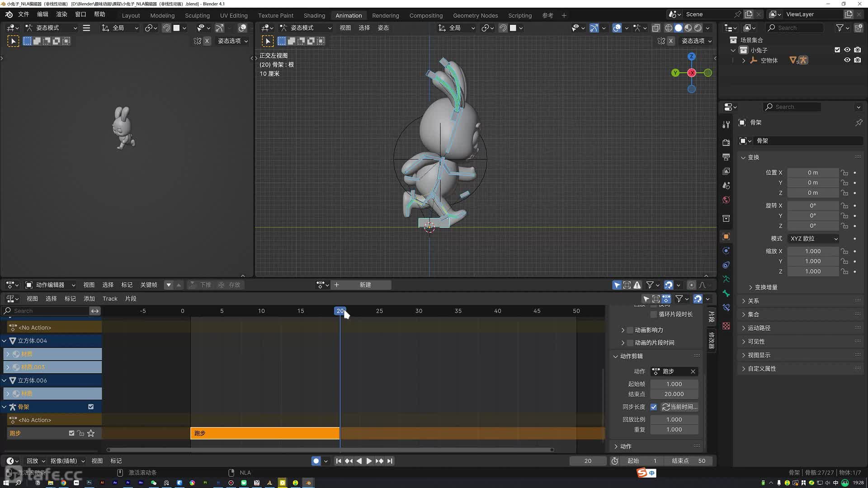Open the Armature data properties tab

pyautogui.click(x=726, y=279)
